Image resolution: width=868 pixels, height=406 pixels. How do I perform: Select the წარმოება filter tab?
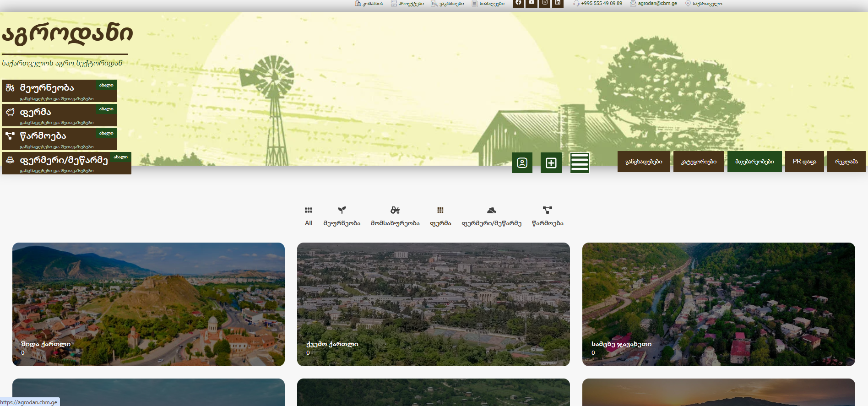[547, 216]
